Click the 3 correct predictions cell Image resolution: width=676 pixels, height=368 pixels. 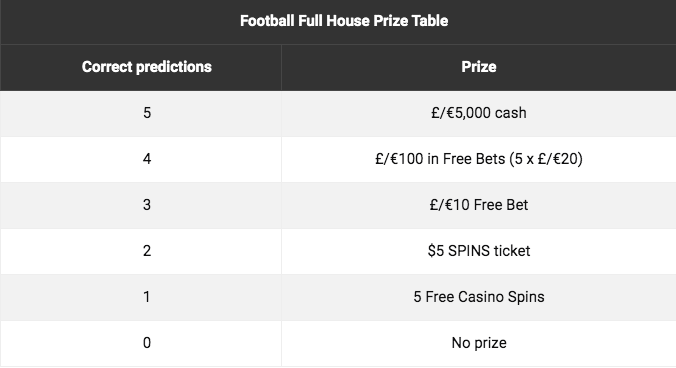coord(141,206)
